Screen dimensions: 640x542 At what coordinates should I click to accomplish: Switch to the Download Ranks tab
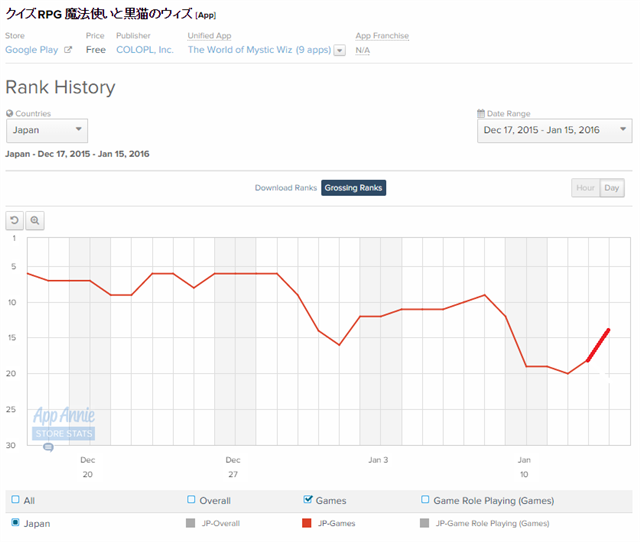tap(285, 188)
